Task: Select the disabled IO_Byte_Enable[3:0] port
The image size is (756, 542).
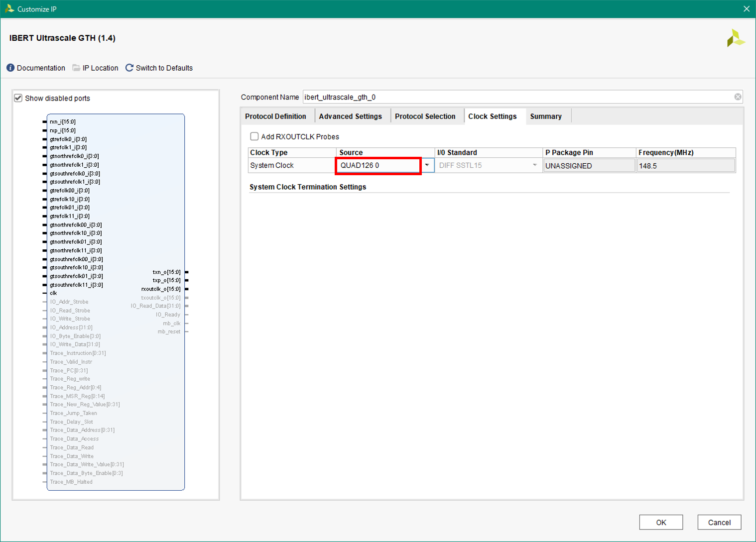Action: point(75,336)
